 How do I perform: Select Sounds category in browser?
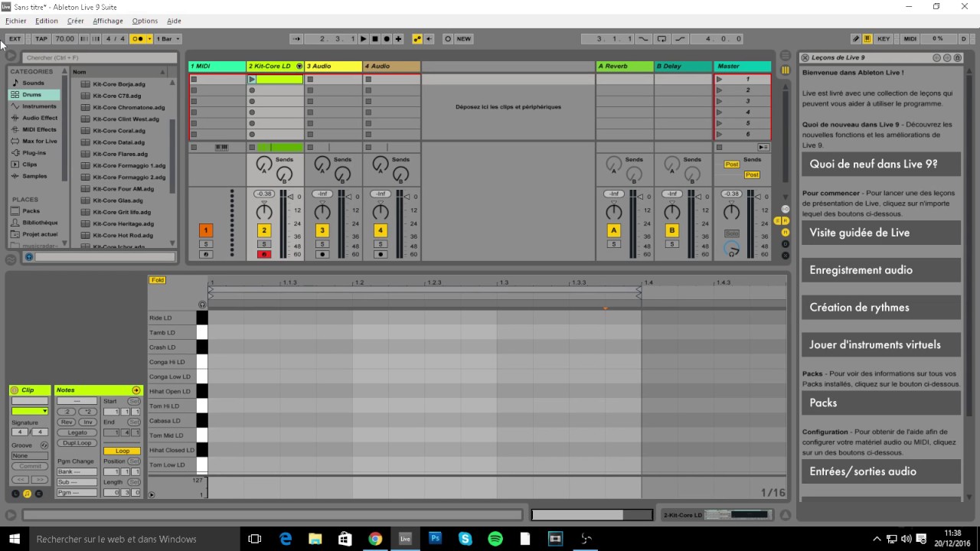coord(33,83)
